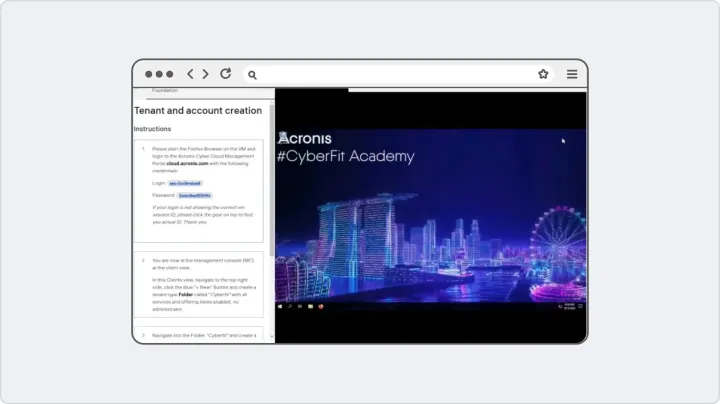Open the browser hamburger menu

click(572, 74)
